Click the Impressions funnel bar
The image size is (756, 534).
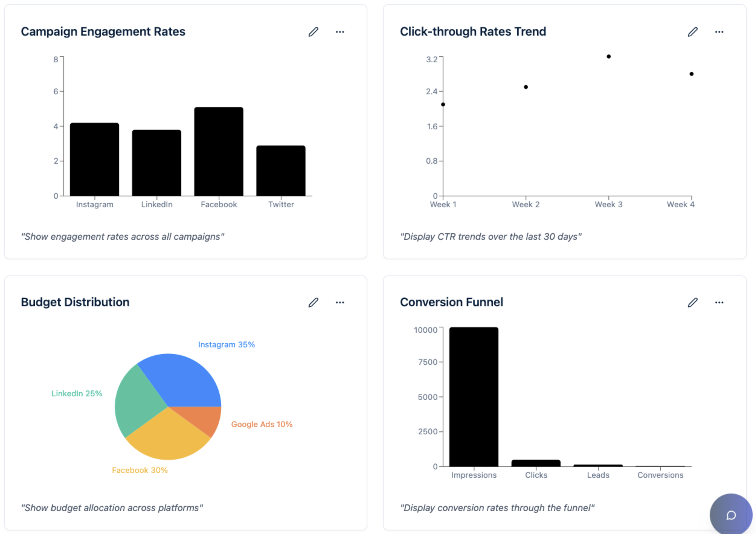pos(474,397)
